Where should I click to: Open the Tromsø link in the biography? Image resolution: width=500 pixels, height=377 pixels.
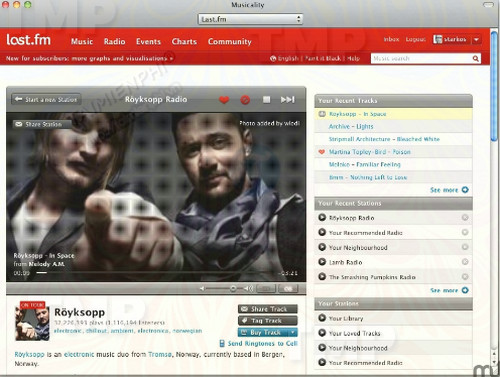160,355
